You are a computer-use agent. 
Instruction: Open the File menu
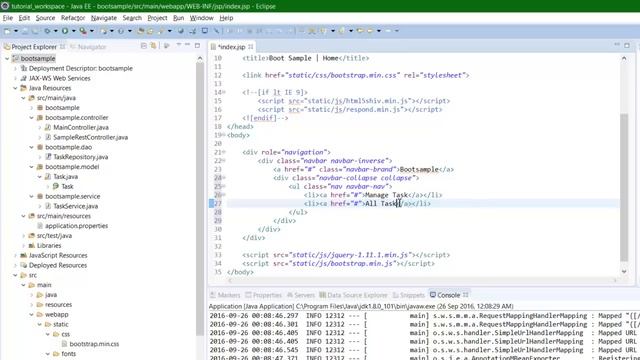(x=7, y=18)
